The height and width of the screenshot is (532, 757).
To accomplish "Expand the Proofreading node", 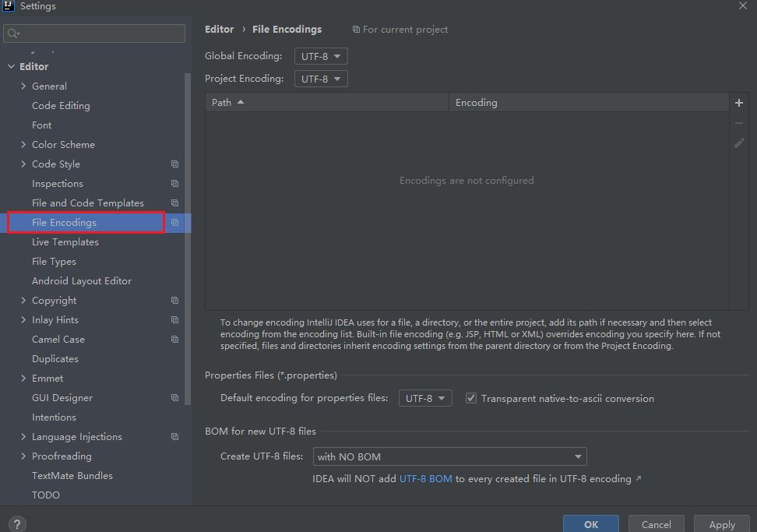I will [23, 456].
